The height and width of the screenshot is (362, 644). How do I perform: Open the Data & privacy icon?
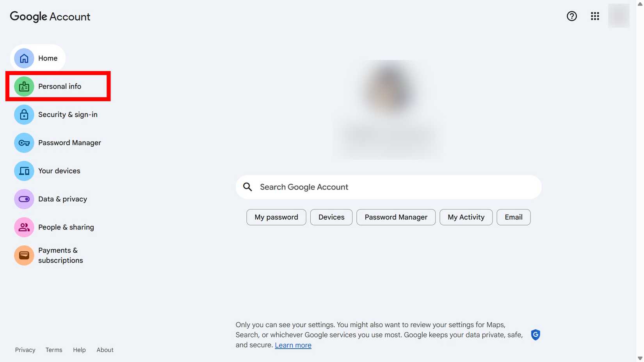(24, 199)
